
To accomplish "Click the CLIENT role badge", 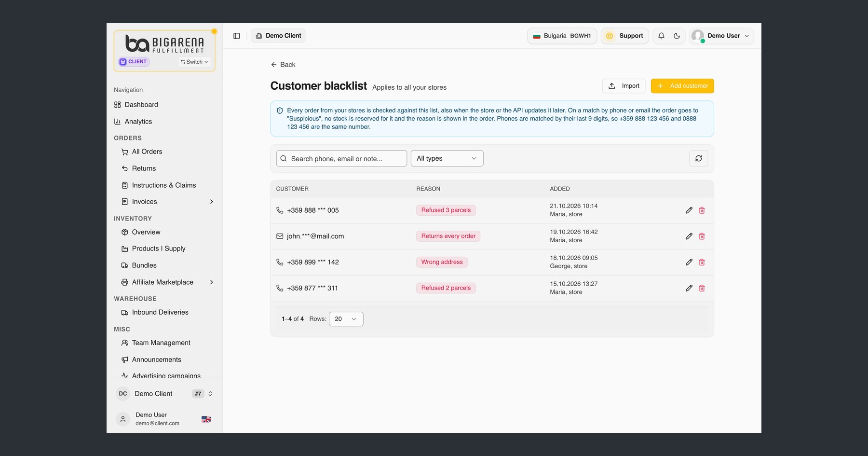I will click(x=134, y=62).
